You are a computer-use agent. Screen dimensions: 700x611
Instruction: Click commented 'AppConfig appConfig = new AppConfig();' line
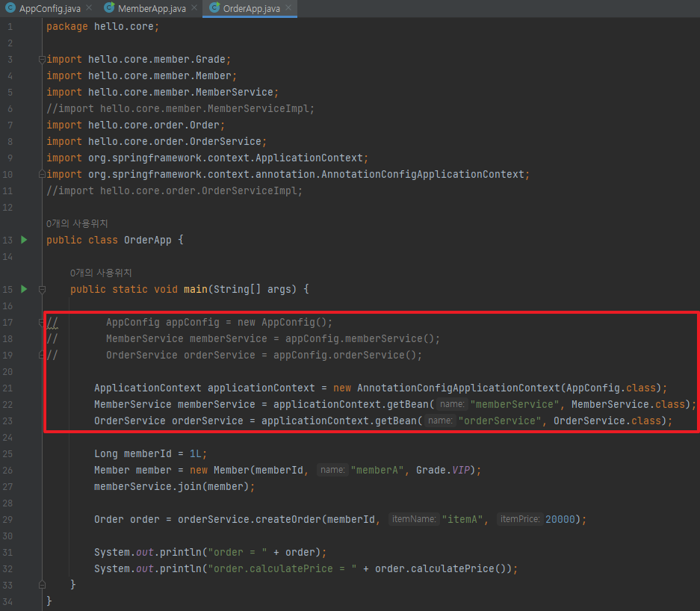(x=219, y=322)
